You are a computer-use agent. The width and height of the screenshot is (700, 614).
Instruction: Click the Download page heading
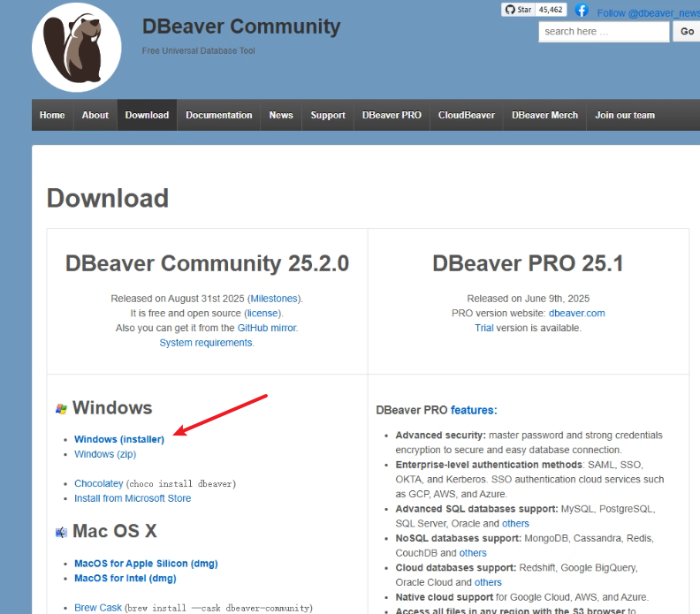108,198
